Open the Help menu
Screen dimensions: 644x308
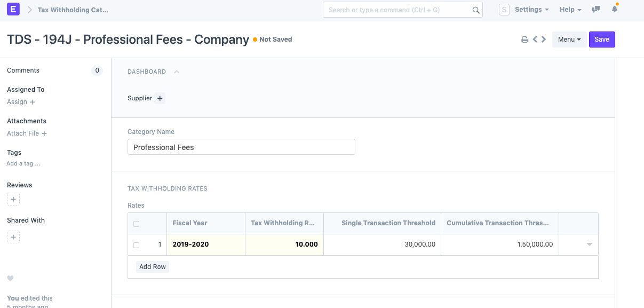[570, 10]
